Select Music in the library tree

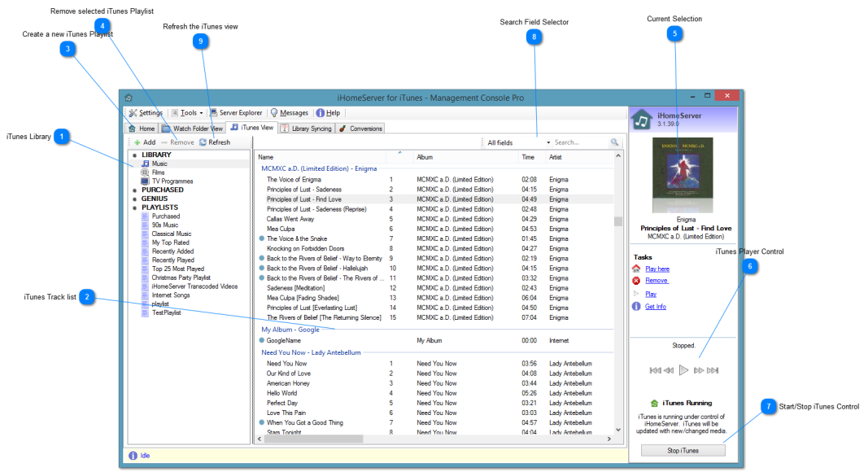(159, 164)
